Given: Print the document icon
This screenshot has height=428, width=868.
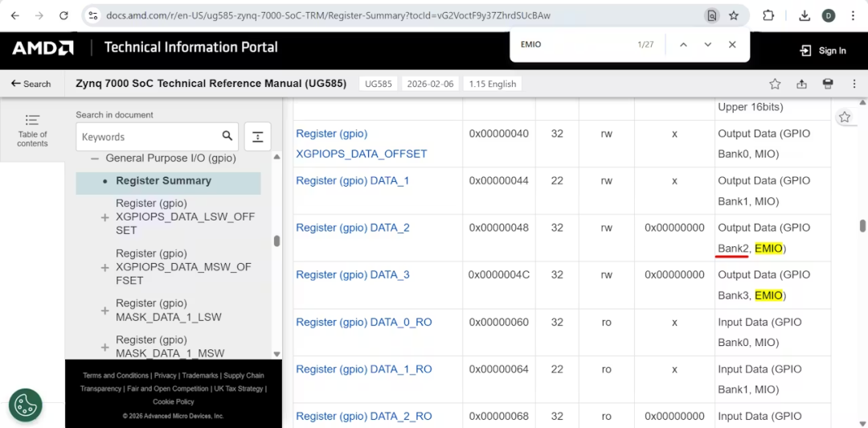Looking at the screenshot, I should (828, 84).
